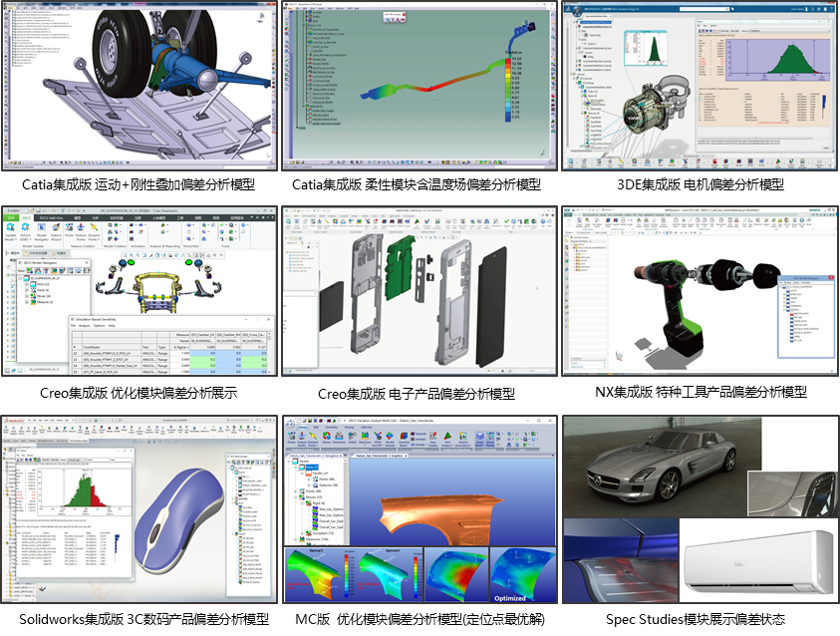This screenshot has width=840, height=636.
Task: Expand Parts node in Creo 3DCS Navigator
Action: click(27, 284)
